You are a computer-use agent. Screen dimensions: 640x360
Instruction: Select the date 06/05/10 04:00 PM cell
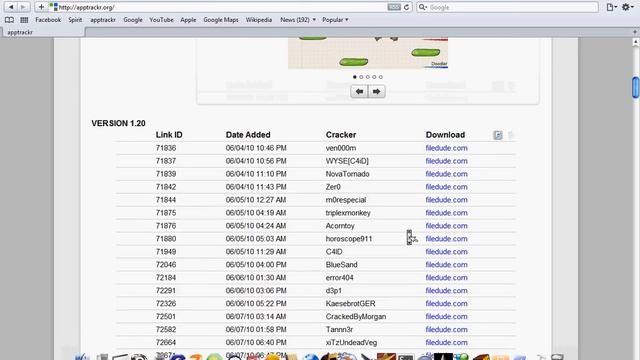pos(256,265)
